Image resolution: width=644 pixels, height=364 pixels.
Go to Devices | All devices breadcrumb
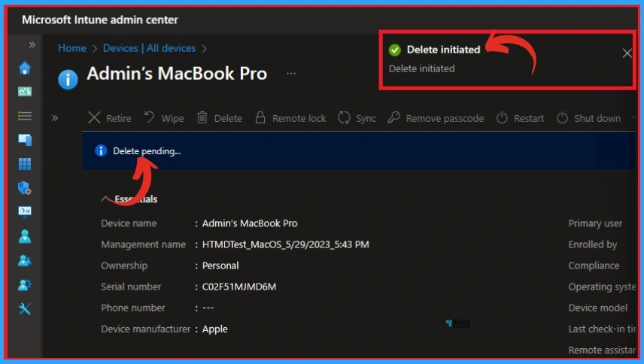click(x=149, y=48)
